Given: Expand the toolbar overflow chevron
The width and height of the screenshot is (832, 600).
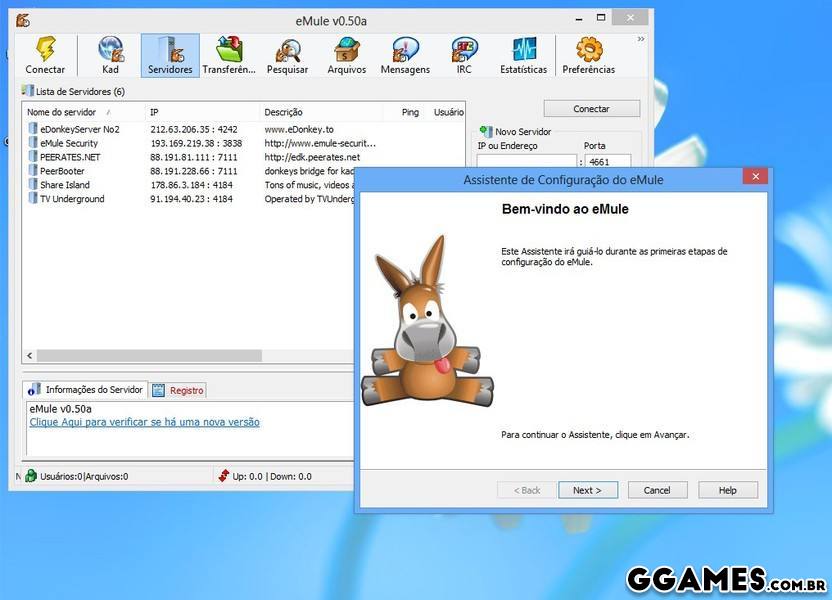Looking at the screenshot, I should coord(640,40).
